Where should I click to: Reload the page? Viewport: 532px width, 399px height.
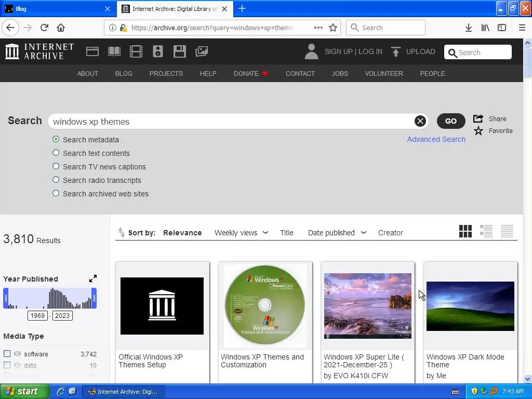click(x=44, y=28)
